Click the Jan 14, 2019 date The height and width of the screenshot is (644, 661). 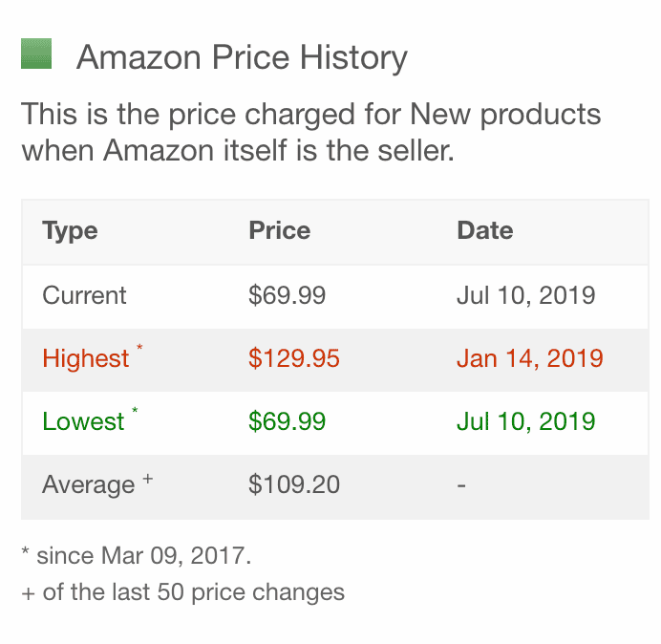(x=530, y=358)
